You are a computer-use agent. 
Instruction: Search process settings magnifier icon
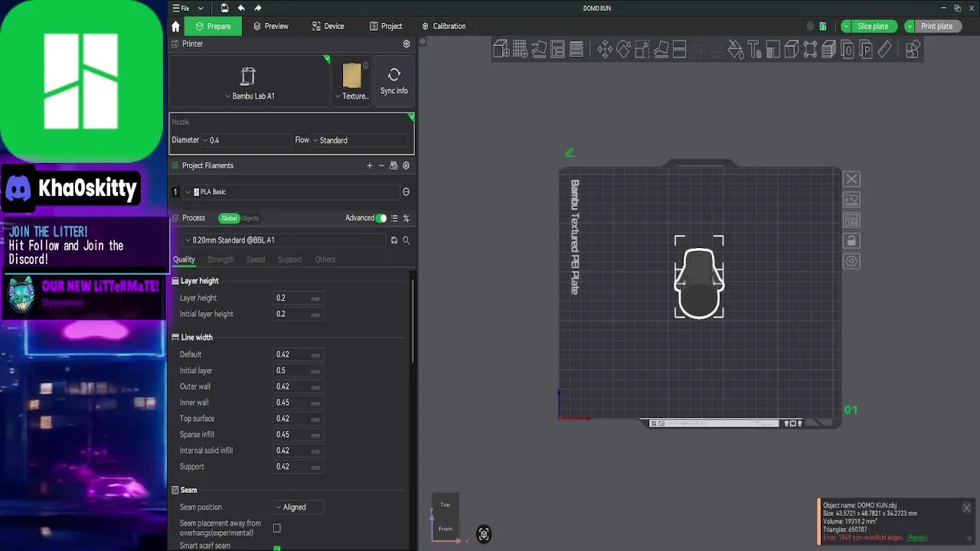pyautogui.click(x=407, y=240)
